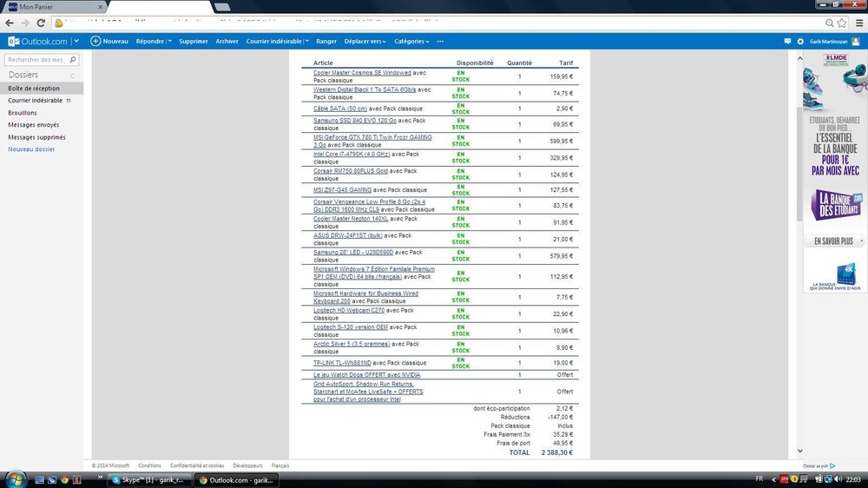Click the Windows Start button
This screenshot has width=868, height=488.
(15, 478)
